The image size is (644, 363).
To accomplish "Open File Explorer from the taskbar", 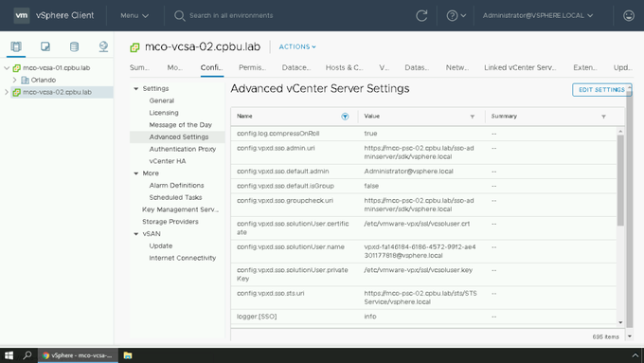I will coord(128,355).
